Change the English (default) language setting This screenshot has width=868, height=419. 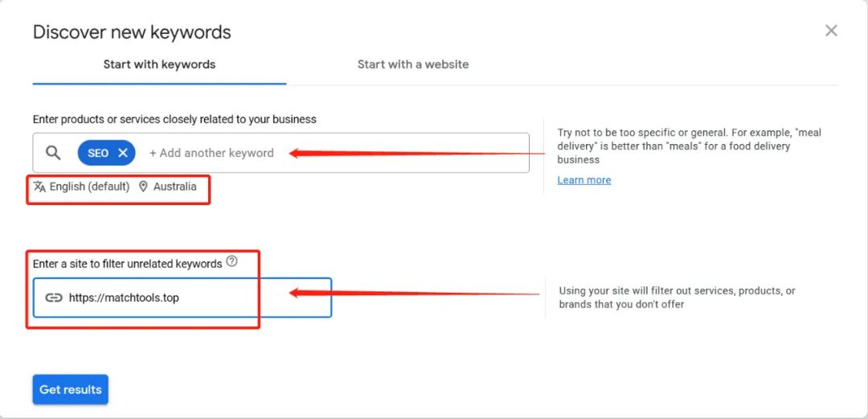89,187
